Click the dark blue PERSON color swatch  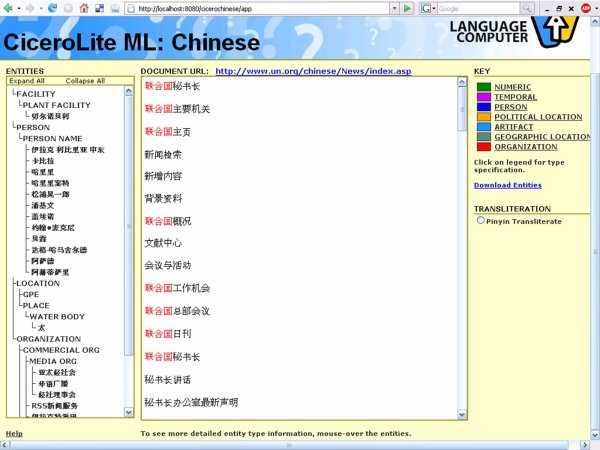pyautogui.click(x=484, y=107)
